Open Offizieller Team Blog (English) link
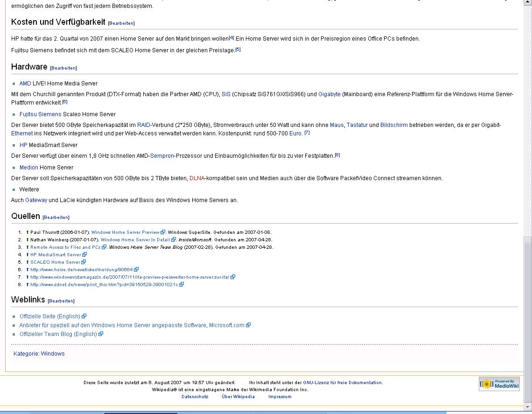The height and width of the screenshot is (414, 532). point(58,334)
